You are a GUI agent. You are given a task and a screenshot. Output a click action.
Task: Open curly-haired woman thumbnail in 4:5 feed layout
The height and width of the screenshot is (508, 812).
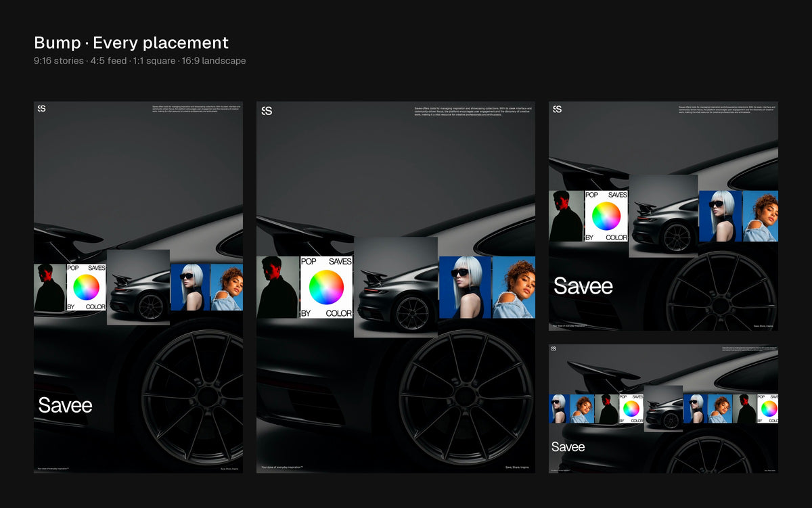point(514,287)
